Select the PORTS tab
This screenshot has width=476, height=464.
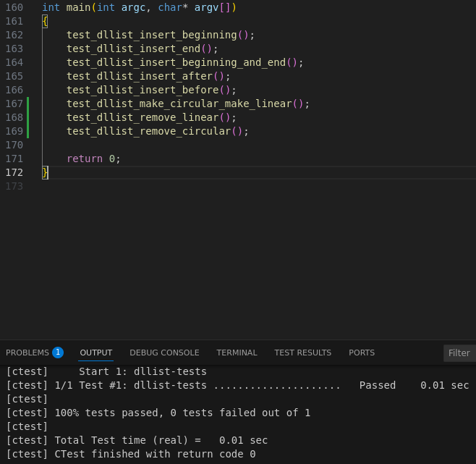[362, 353]
